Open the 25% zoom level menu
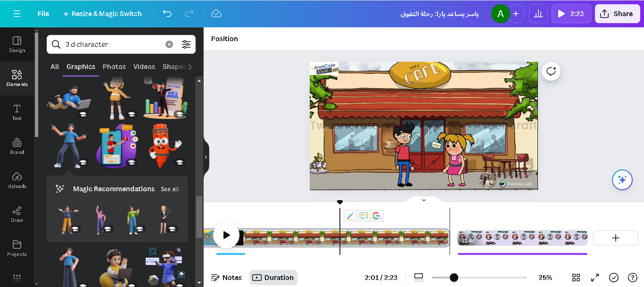Screen dimensions: 644x287 (x=545, y=278)
